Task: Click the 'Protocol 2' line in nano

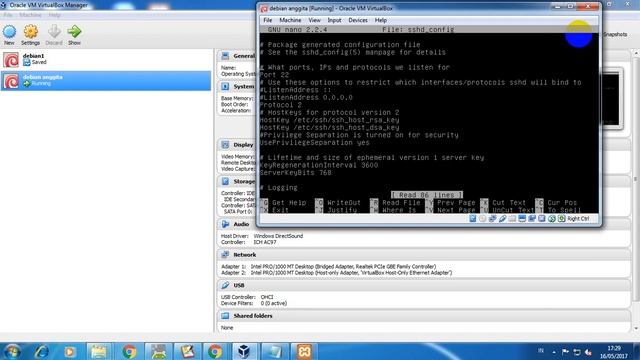Action: 280,105
